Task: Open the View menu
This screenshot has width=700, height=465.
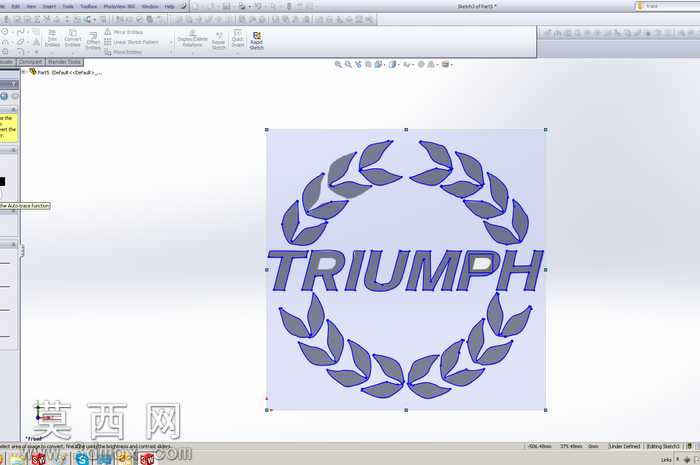Action: (31, 6)
